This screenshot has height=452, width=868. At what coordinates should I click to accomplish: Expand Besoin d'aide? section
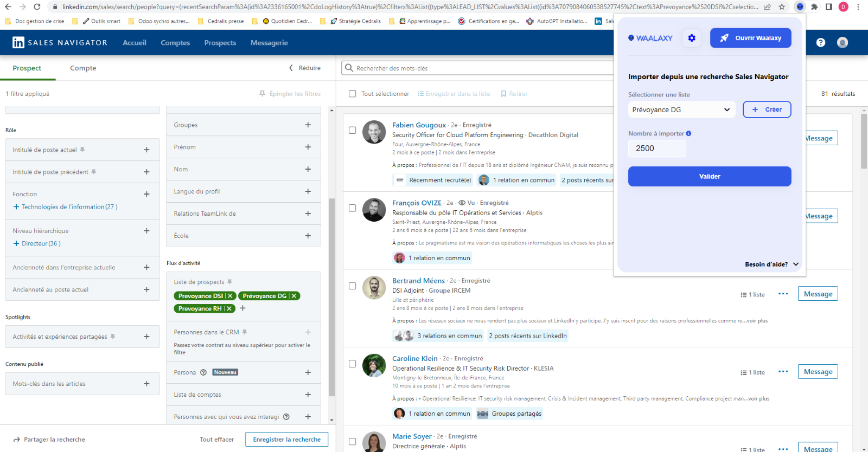click(771, 264)
